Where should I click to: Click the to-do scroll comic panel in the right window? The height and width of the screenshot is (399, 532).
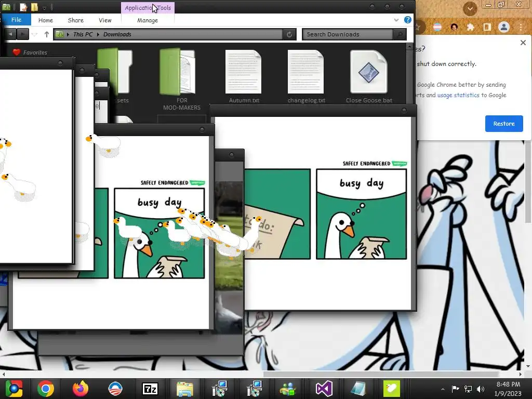point(277,214)
